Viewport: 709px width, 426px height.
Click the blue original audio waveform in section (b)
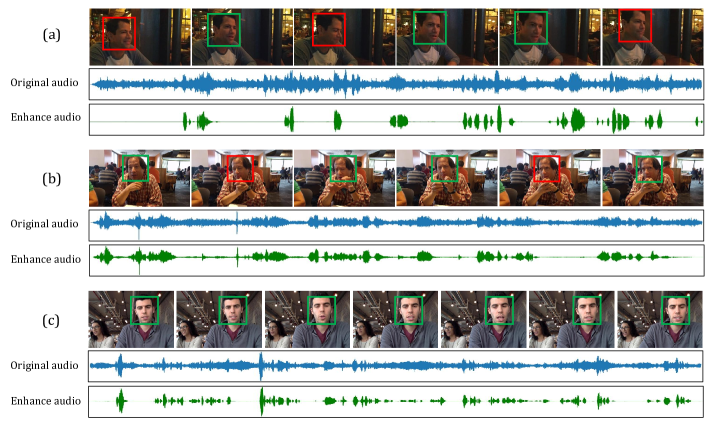click(397, 225)
